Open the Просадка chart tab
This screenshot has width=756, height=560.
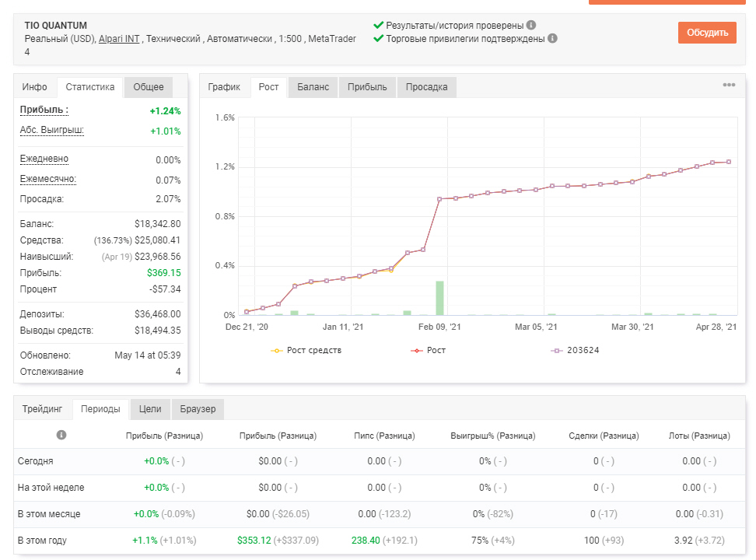coord(427,87)
